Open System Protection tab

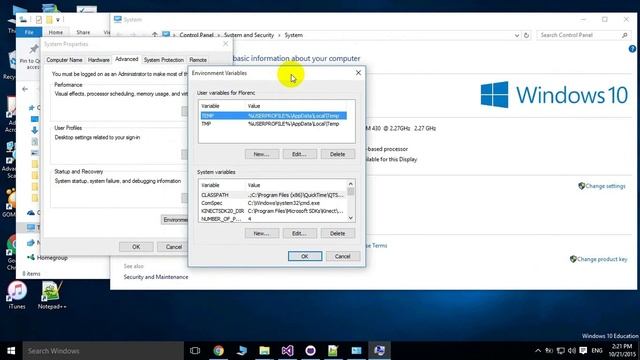click(x=164, y=60)
